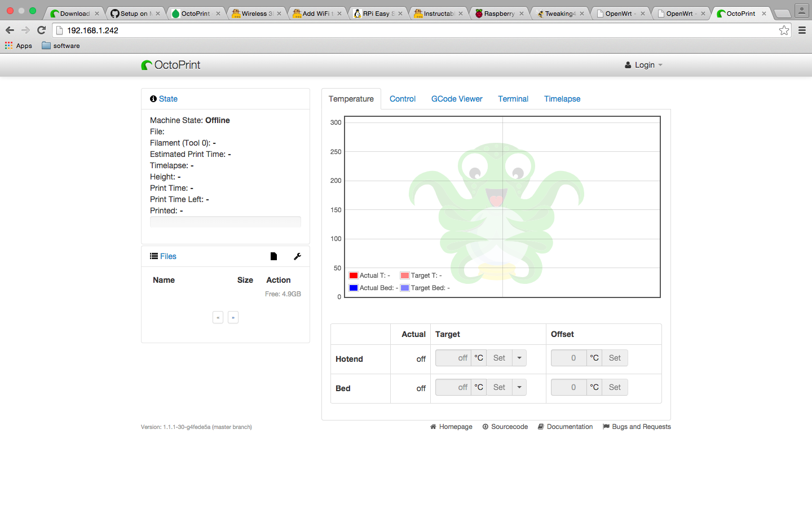This screenshot has width=812, height=508.
Task: Click the OctoPrint logo in the navbar
Action: pos(171,65)
